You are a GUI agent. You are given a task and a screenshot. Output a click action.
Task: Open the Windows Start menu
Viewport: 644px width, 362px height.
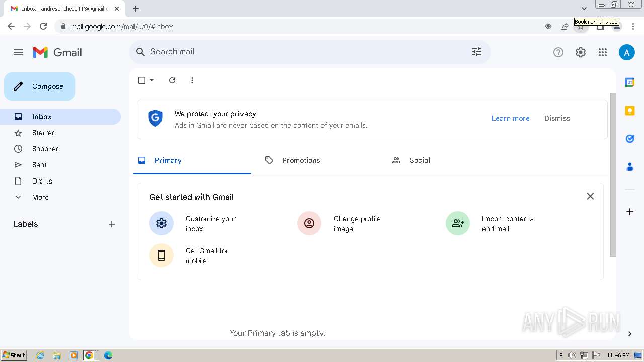point(14,355)
